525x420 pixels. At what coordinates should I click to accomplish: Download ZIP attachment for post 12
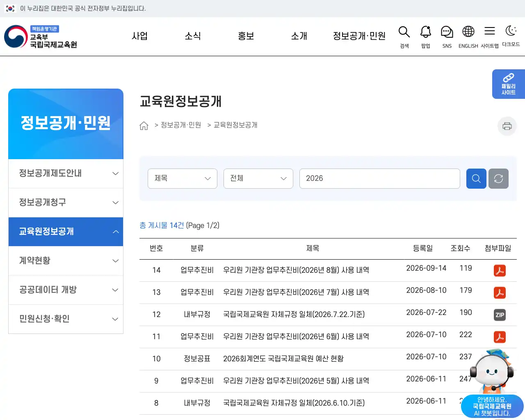click(500, 315)
